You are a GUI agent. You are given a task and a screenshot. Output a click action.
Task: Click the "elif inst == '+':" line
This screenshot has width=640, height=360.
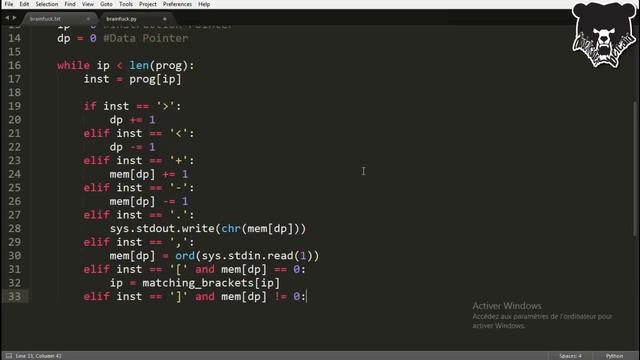click(x=139, y=160)
